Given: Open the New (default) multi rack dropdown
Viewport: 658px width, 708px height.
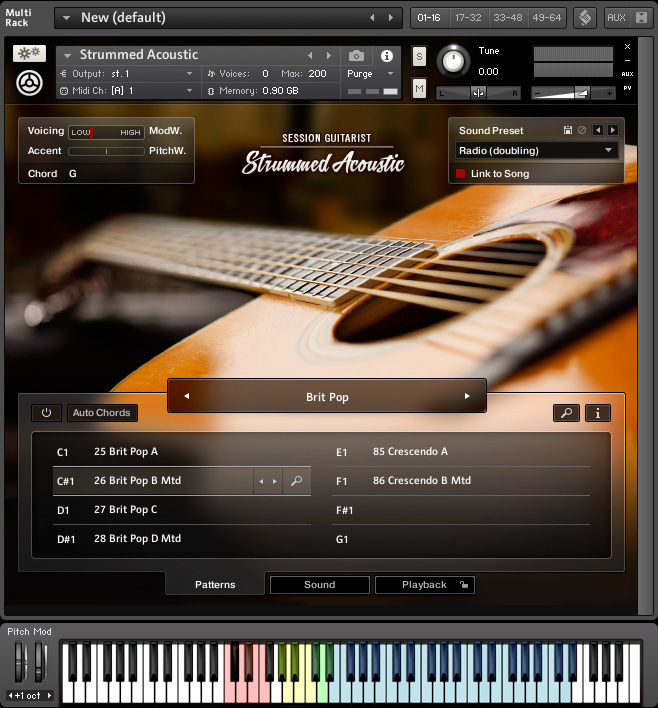Looking at the screenshot, I should coord(68,17).
